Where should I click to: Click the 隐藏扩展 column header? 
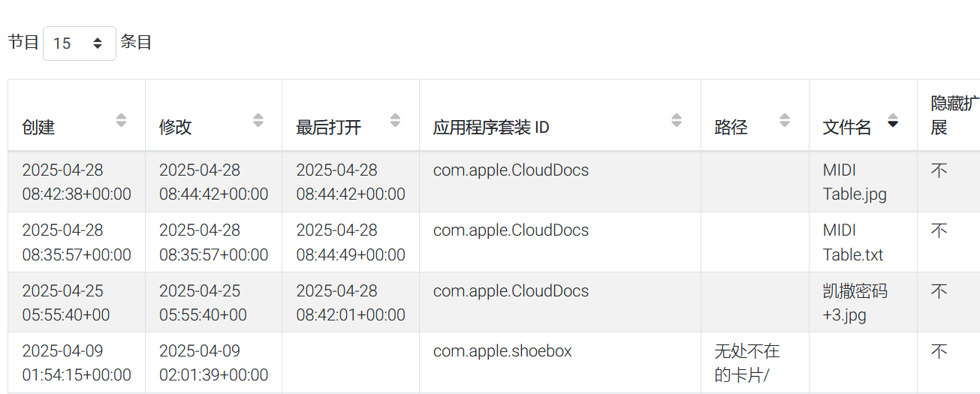pos(948,116)
